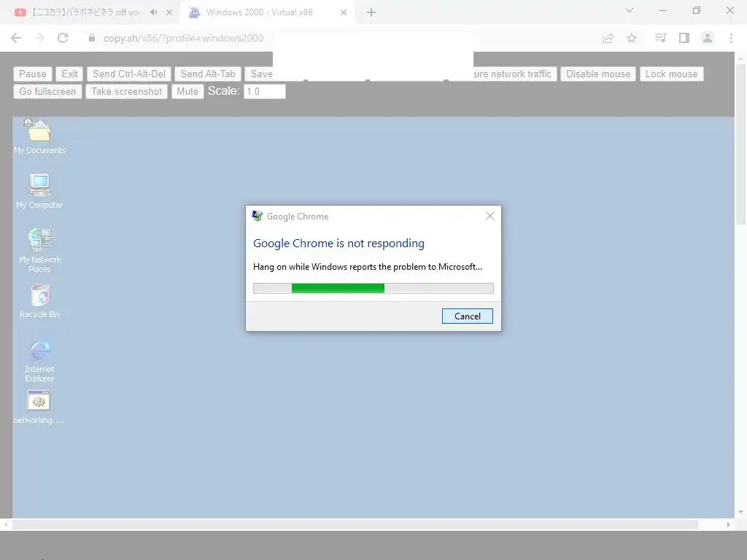Mute the YouTube tab via speaker icon
747x560 pixels.
click(x=153, y=12)
